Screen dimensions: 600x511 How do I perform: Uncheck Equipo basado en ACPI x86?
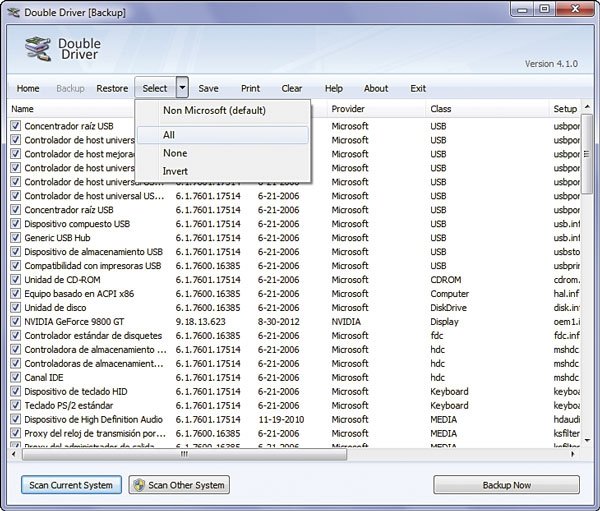click(x=15, y=294)
